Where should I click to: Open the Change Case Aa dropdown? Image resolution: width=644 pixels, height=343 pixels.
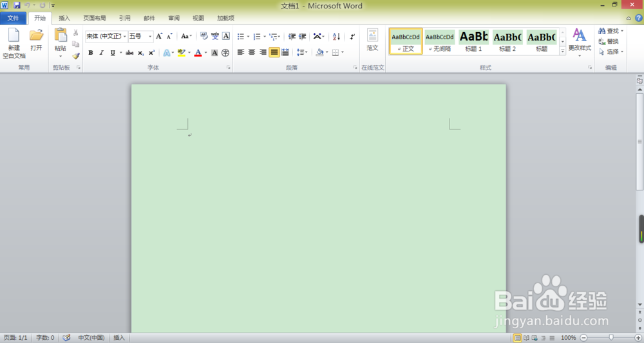pyautogui.click(x=187, y=36)
